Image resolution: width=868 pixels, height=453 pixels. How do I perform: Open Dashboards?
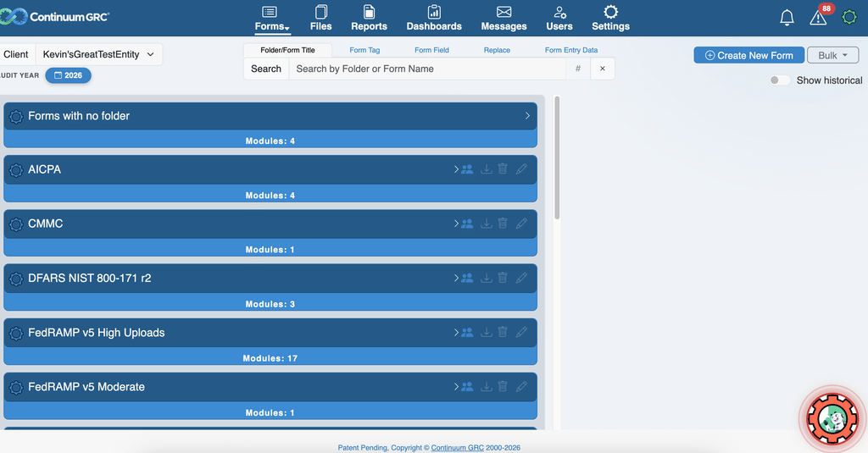coord(434,19)
